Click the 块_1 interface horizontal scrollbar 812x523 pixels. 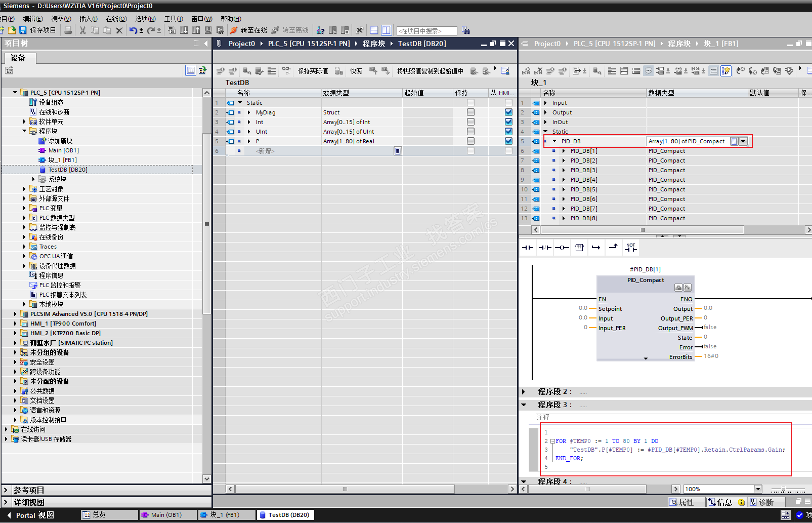click(643, 230)
